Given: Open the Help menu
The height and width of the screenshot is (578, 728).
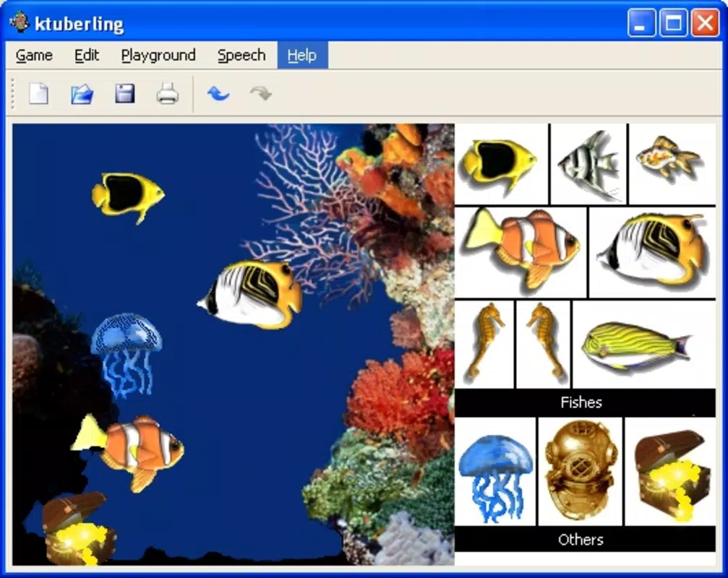Looking at the screenshot, I should click(302, 55).
